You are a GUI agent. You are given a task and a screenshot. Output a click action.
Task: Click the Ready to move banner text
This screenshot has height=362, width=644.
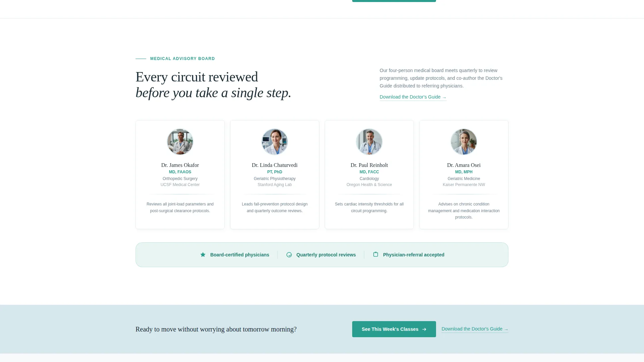[x=216, y=329]
